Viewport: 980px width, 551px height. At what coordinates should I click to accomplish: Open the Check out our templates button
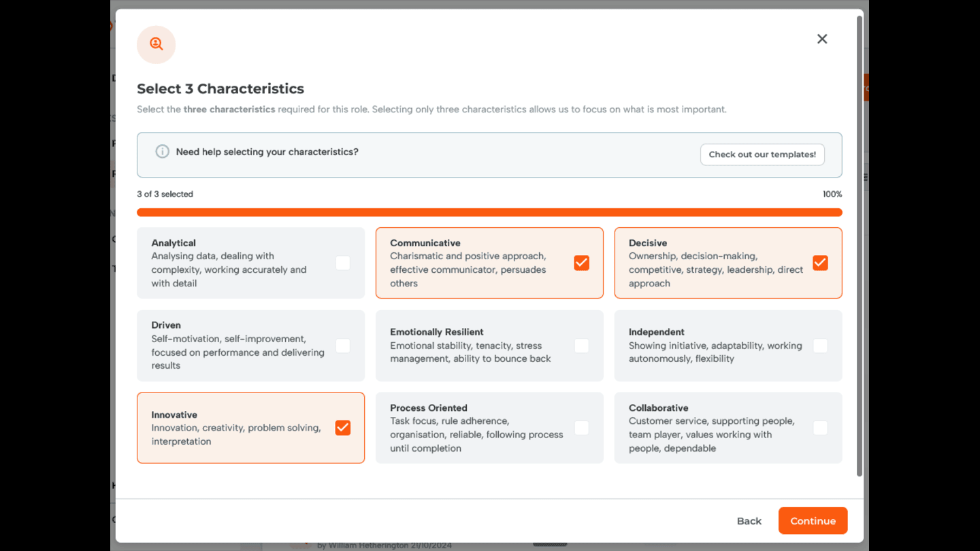point(762,154)
